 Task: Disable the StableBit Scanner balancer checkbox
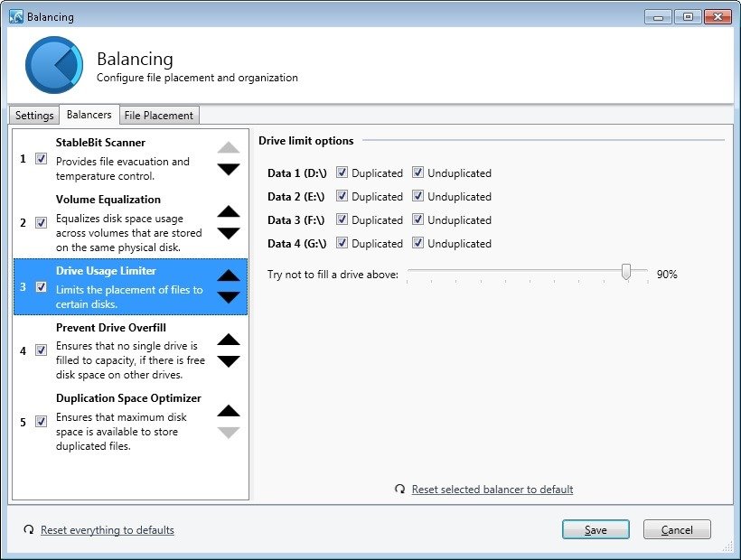(x=41, y=159)
